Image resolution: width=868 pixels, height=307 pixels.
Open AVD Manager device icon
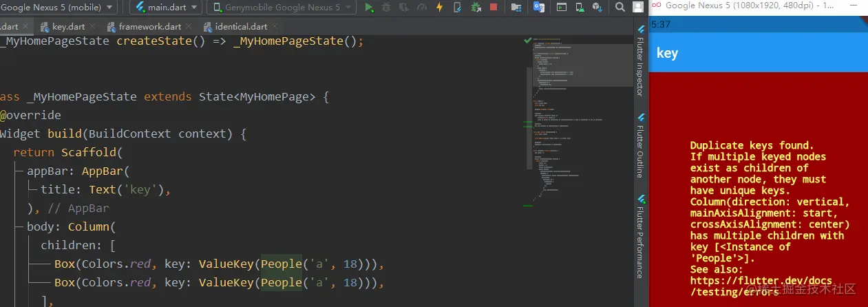pos(580,8)
